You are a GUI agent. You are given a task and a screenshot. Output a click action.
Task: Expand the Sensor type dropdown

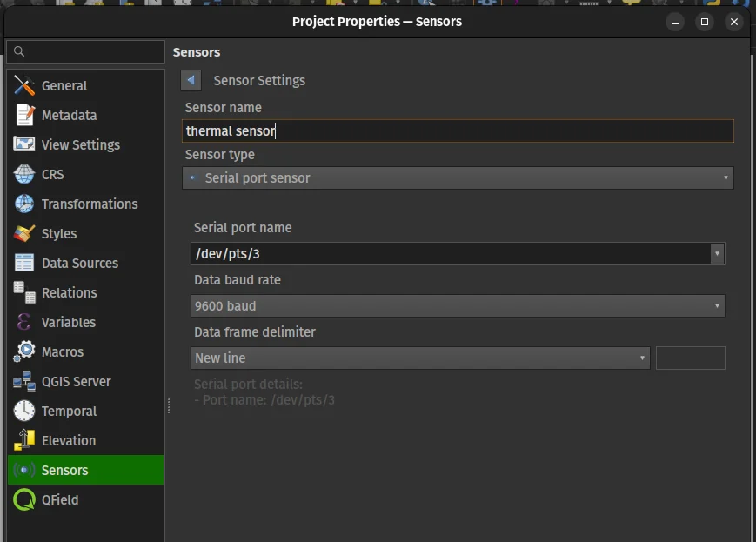click(x=458, y=178)
